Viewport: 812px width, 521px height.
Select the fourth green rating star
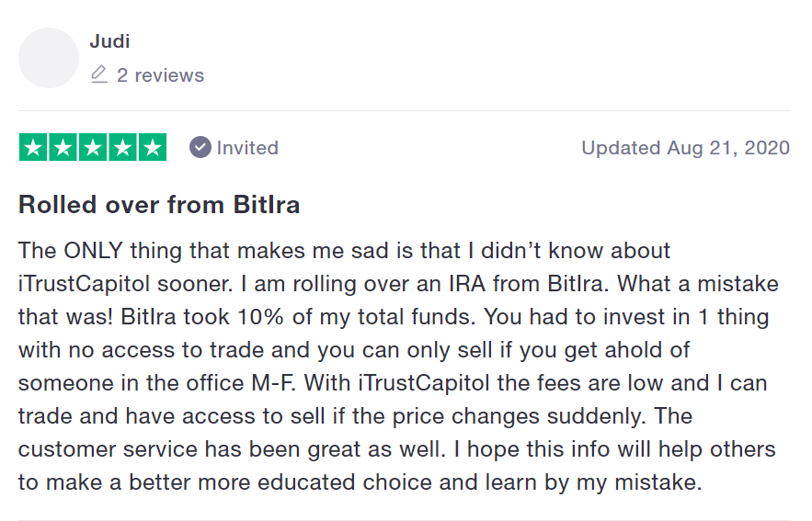122,147
